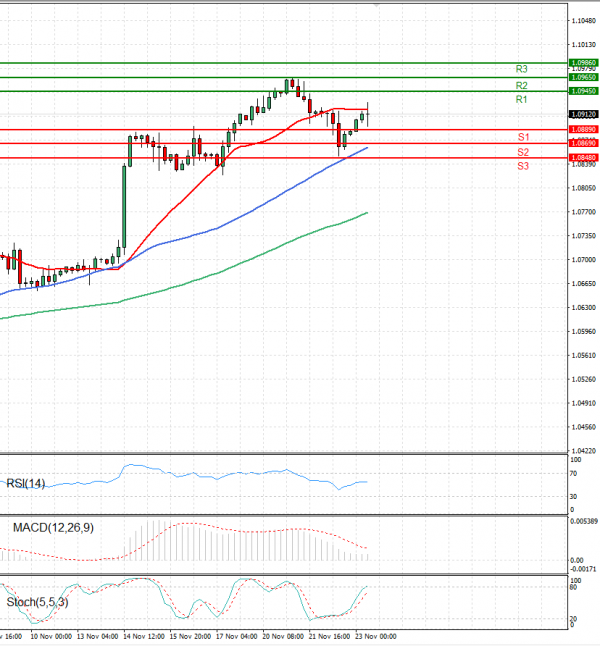Click the 14 Nov 12:00 time label
The height and width of the screenshot is (646, 600).
pos(144,637)
